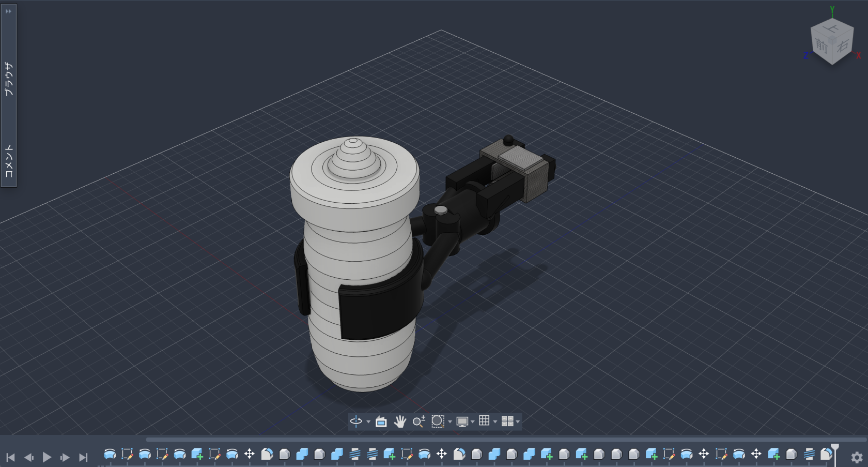Click the timeline horizontal scrollbar

505,440
